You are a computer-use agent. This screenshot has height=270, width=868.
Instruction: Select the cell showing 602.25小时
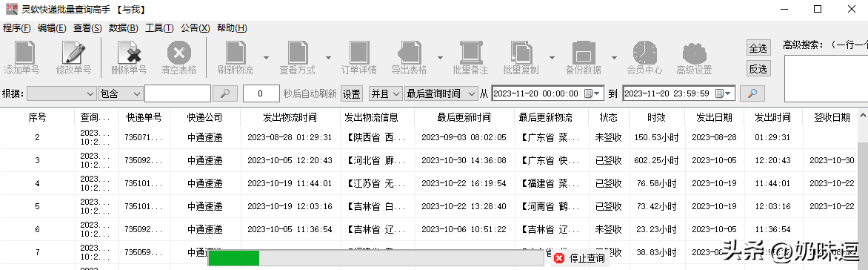pos(656,160)
